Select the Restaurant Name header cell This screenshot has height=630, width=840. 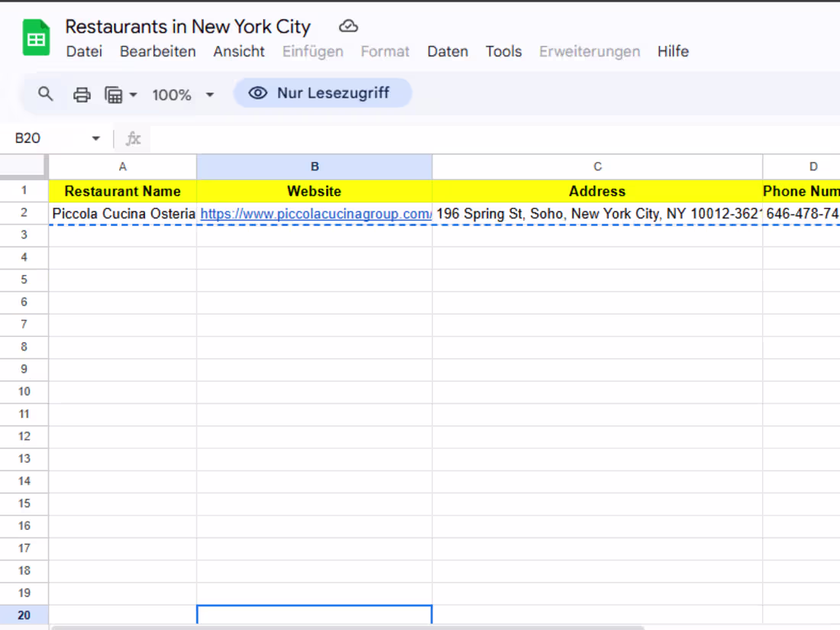point(123,191)
